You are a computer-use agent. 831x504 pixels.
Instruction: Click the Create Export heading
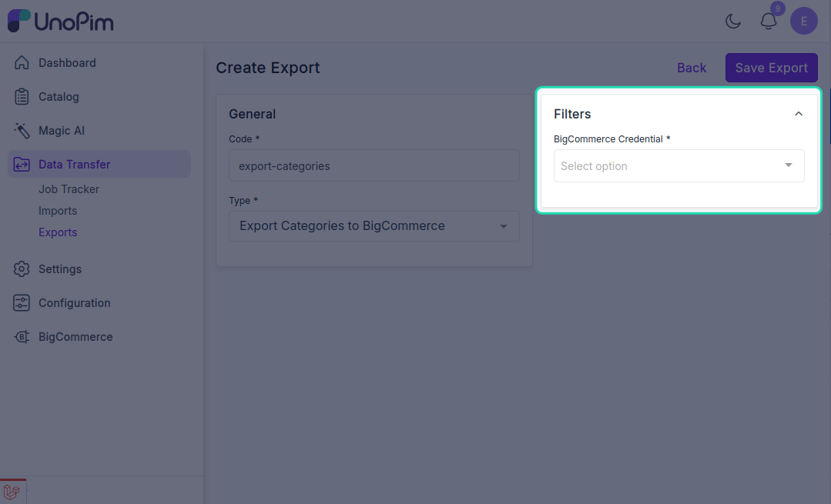click(x=268, y=68)
